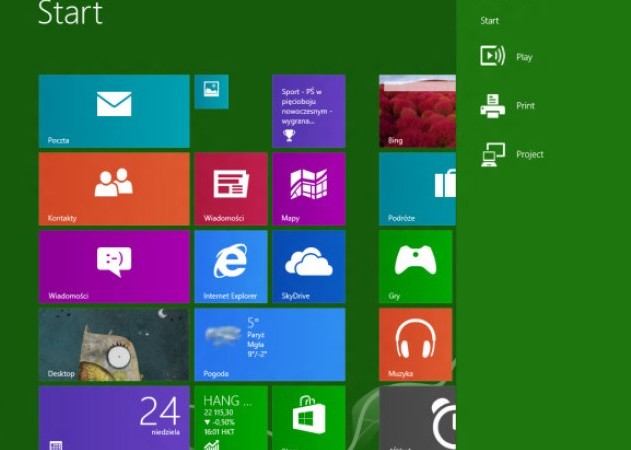Open the red Wiadomości news tile
The height and width of the screenshot is (450, 631).
click(230, 188)
